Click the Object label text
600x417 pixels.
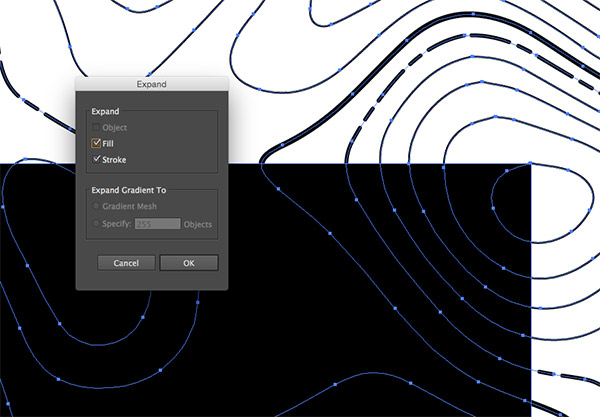pyautogui.click(x=115, y=129)
